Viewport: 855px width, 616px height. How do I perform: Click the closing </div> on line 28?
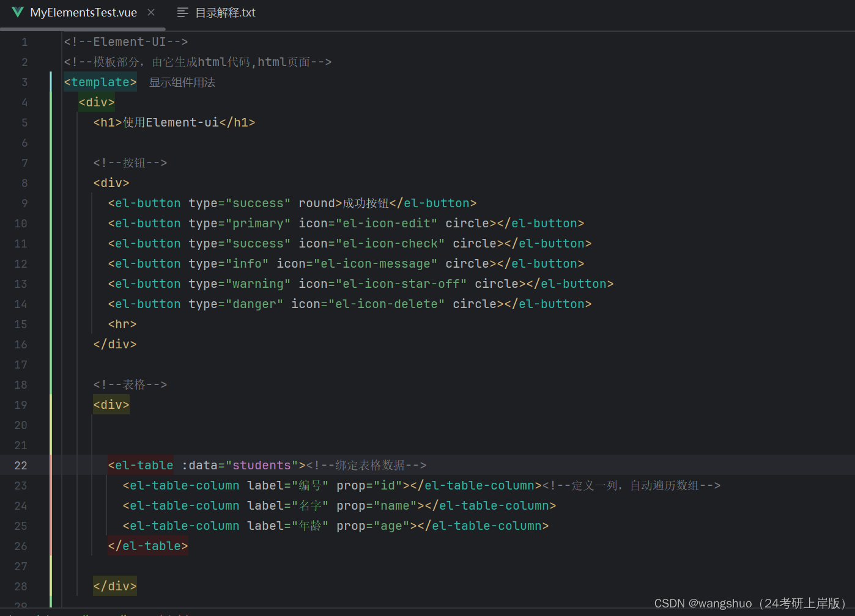(115, 586)
